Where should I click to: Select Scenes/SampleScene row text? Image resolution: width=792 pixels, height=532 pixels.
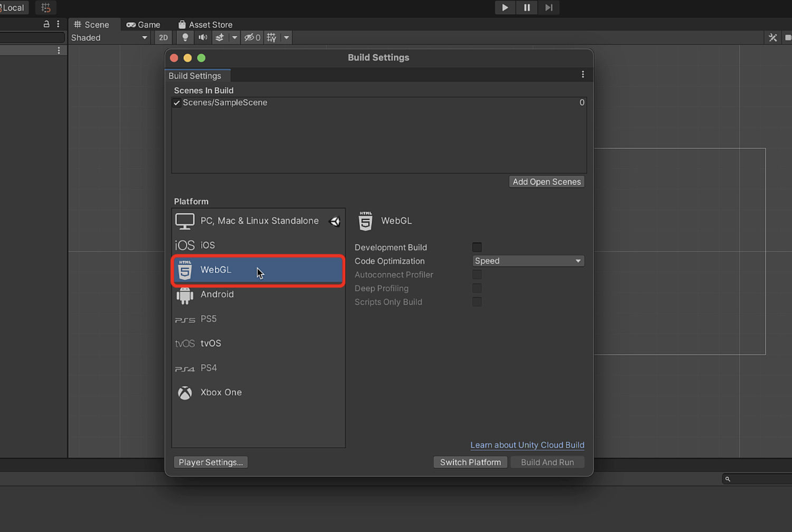225,102
